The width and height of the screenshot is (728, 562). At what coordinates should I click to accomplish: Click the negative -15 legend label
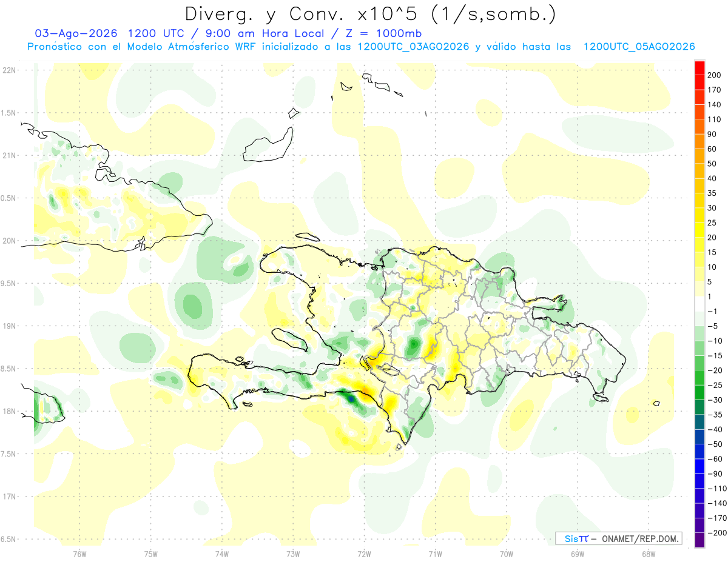coord(714,355)
